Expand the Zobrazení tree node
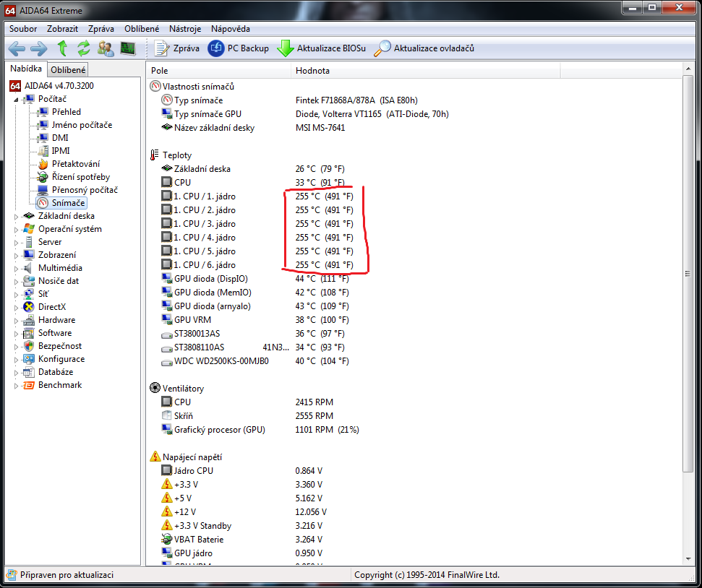Screen dimensions: 702x588 click(x=16, y=256)
